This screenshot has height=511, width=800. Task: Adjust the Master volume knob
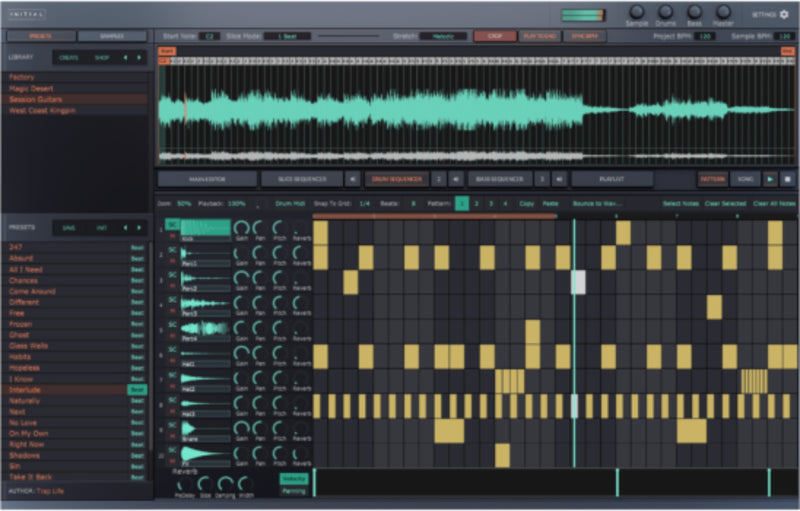[723, 12]
